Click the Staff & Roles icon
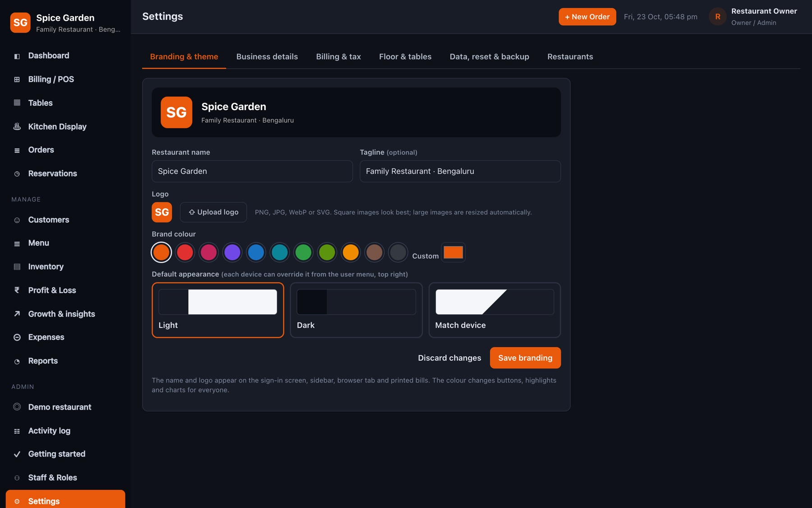The image size is (812, 508). (x=17, y=478)
